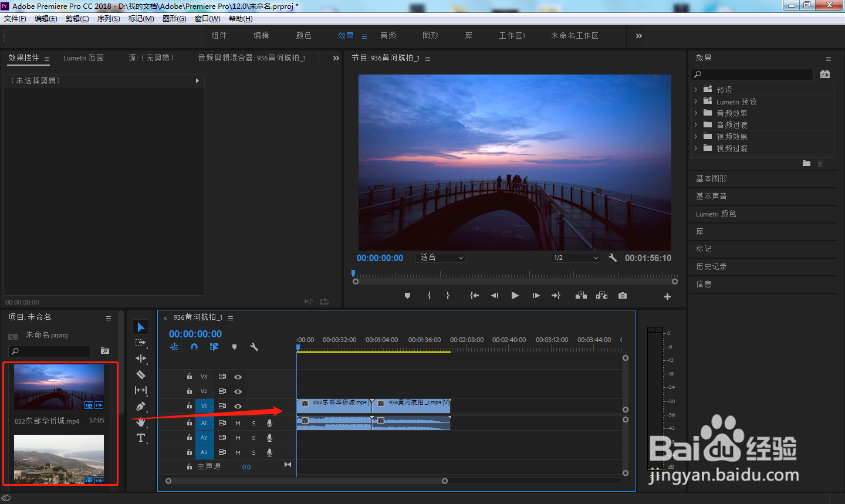Open the 基本图形 panel
The width and height of the screenshot is (845, 504).
point(711,178)
